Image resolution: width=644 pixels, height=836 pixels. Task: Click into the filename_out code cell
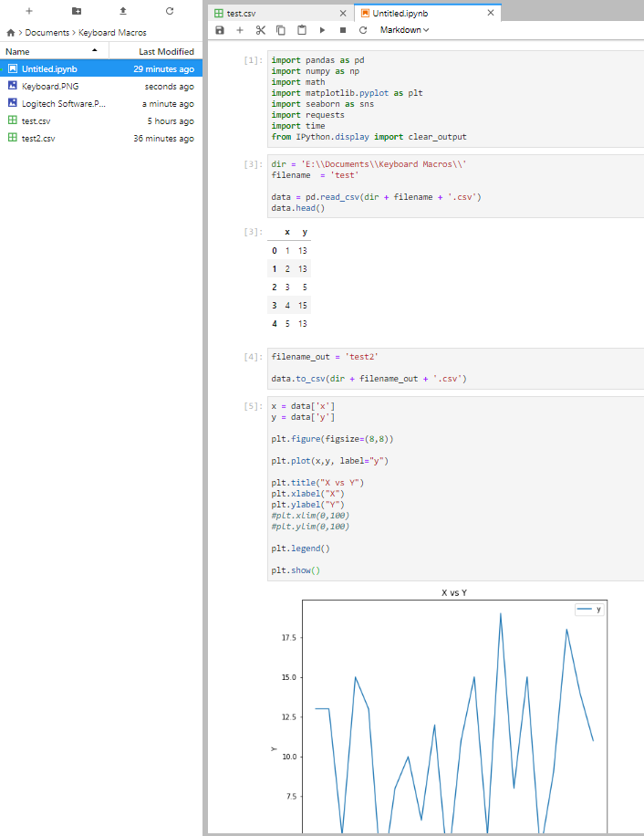point(455,368)
